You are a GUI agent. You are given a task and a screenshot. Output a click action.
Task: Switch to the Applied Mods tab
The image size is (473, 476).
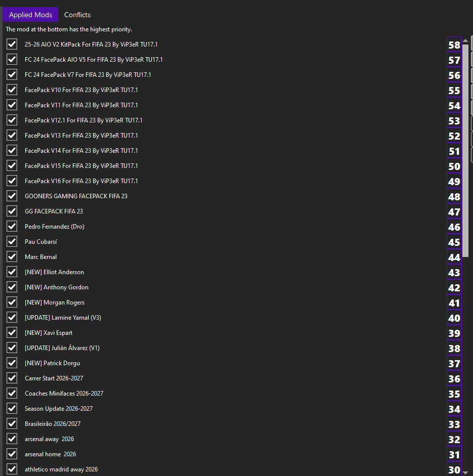[x=31, y=15]
